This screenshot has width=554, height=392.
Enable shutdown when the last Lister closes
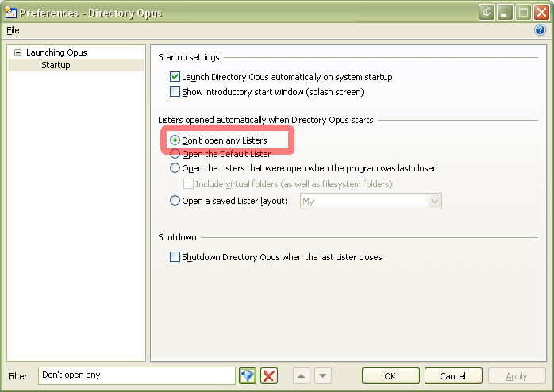(x=175, y=257)
